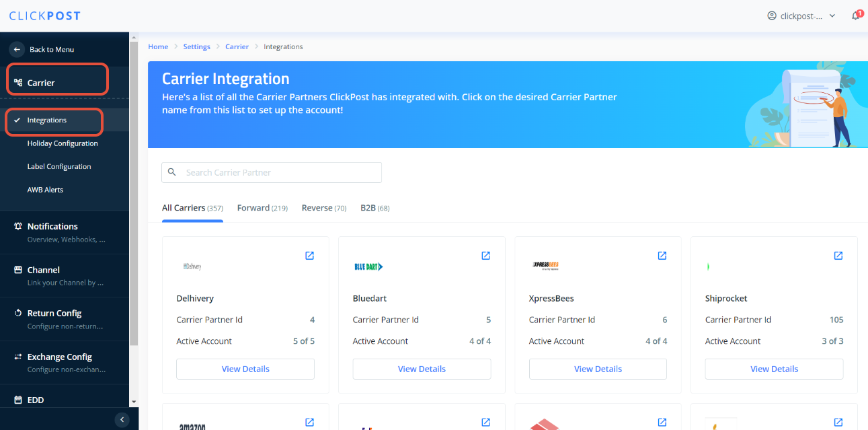The height and width of the screenshot is (430, 868).
Task: Go to Settings breadcrumb link
Action: pos(197,46)
